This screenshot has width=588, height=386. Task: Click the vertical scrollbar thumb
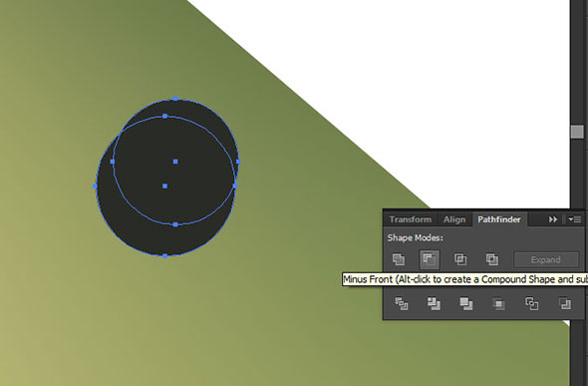pyautogui.click(x=577, y=132)
